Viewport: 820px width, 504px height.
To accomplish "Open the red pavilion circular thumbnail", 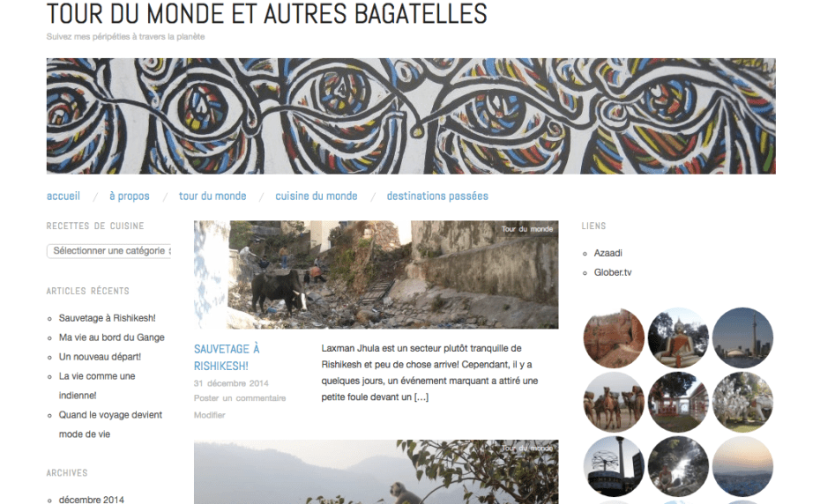I will [x=678, y=402].
